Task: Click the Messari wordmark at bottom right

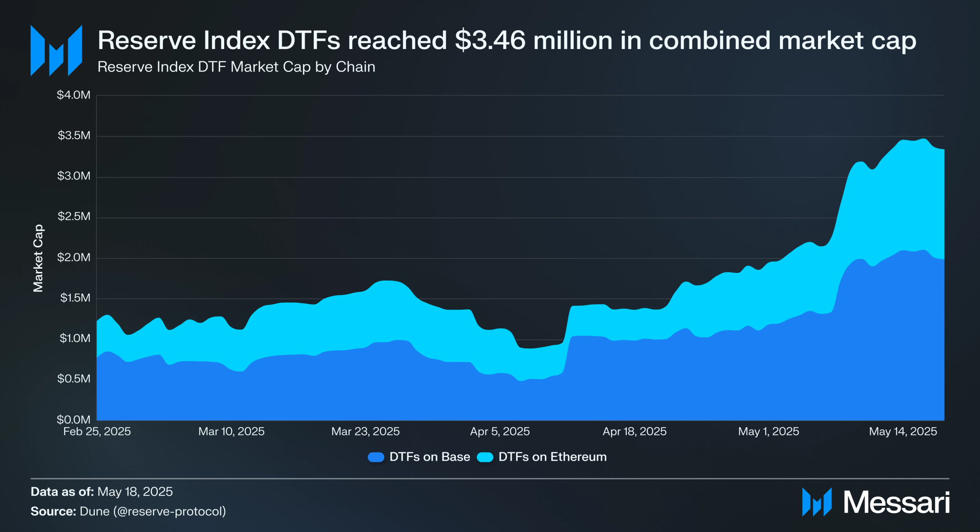Action: click(x=897, y=502)
